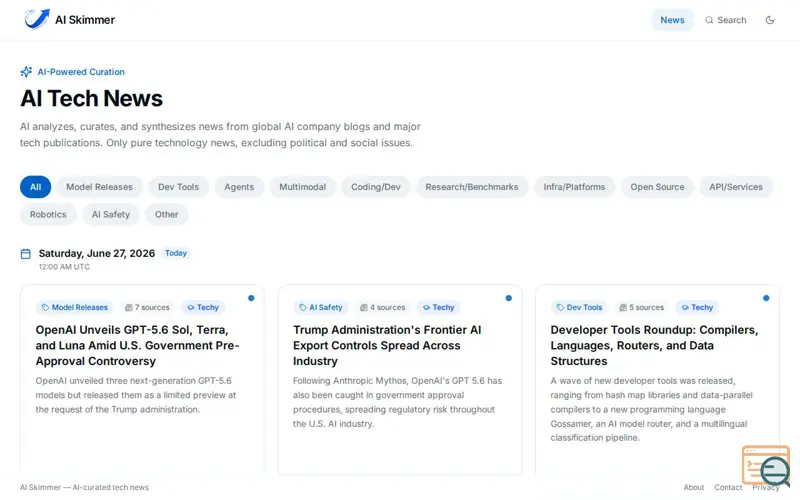Filter by Robotics category

[48, 214]
